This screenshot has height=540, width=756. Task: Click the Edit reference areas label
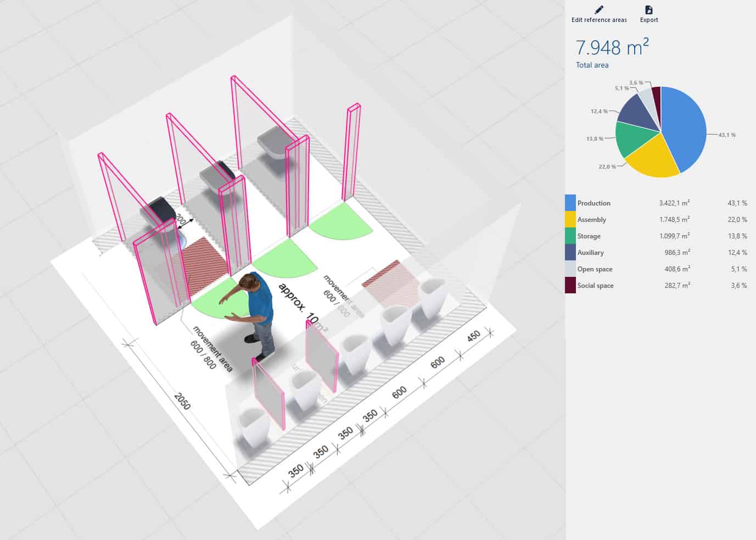[598, 19]
